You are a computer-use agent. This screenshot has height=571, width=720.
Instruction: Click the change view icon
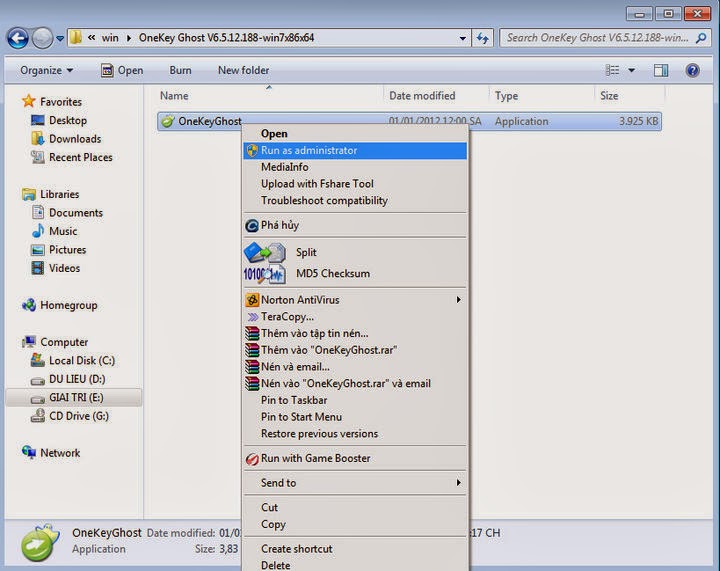point(613,70)
